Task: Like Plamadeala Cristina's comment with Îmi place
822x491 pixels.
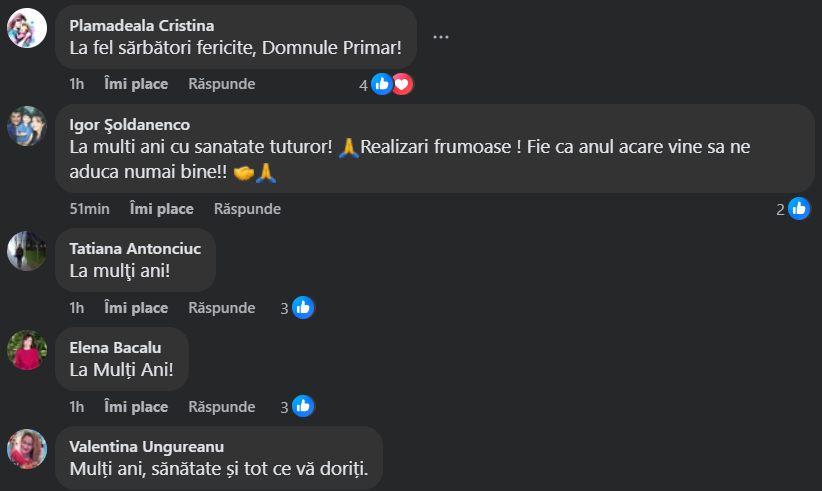Action: coord(136,84)
